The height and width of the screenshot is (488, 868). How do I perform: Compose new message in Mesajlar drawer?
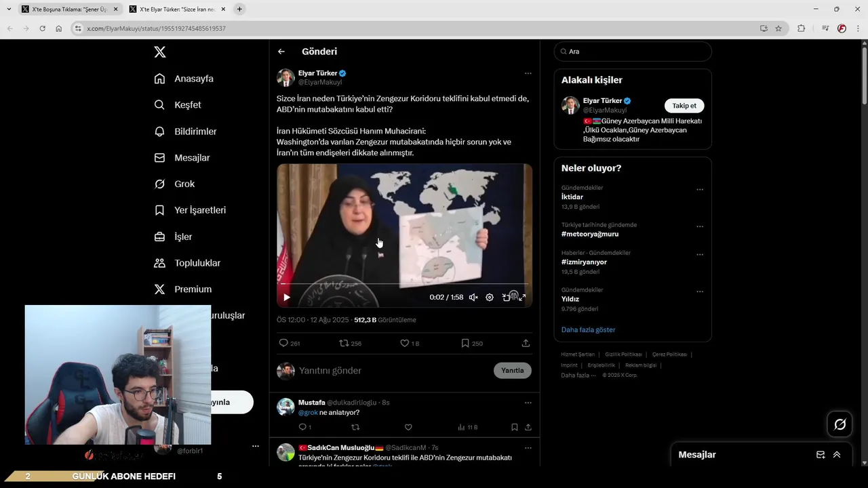[x=821, y=455]
